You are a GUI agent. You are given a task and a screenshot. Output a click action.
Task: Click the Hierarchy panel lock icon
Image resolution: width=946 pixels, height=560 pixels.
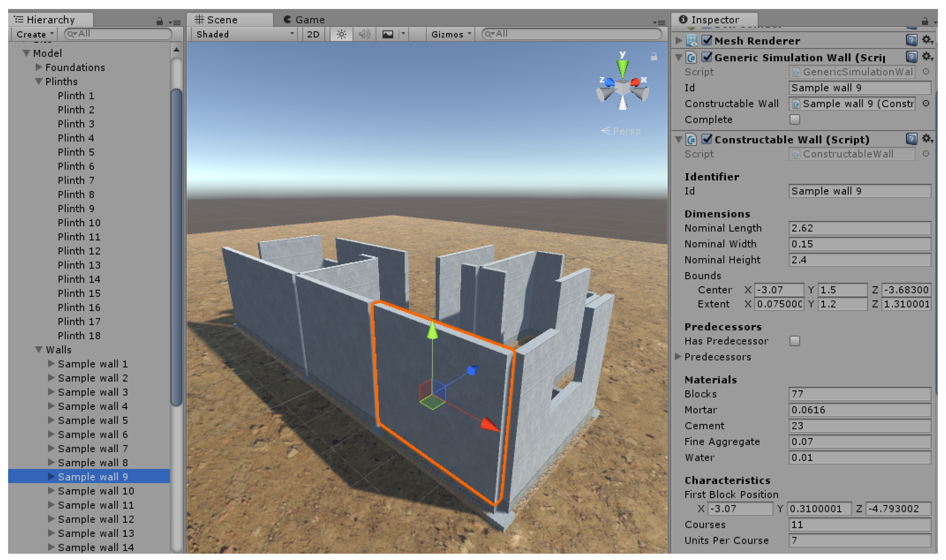(x=159, y=22)
